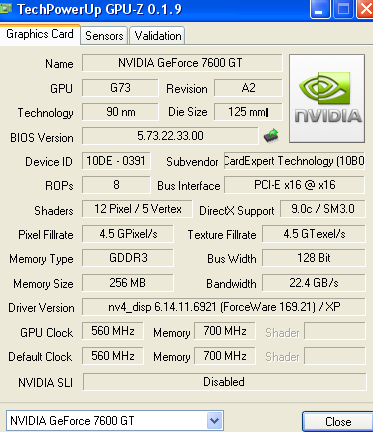Screen dimensions: 373x432
Task: Click the NVIDIA SLI Disabled field
Action: coord(224,382)
